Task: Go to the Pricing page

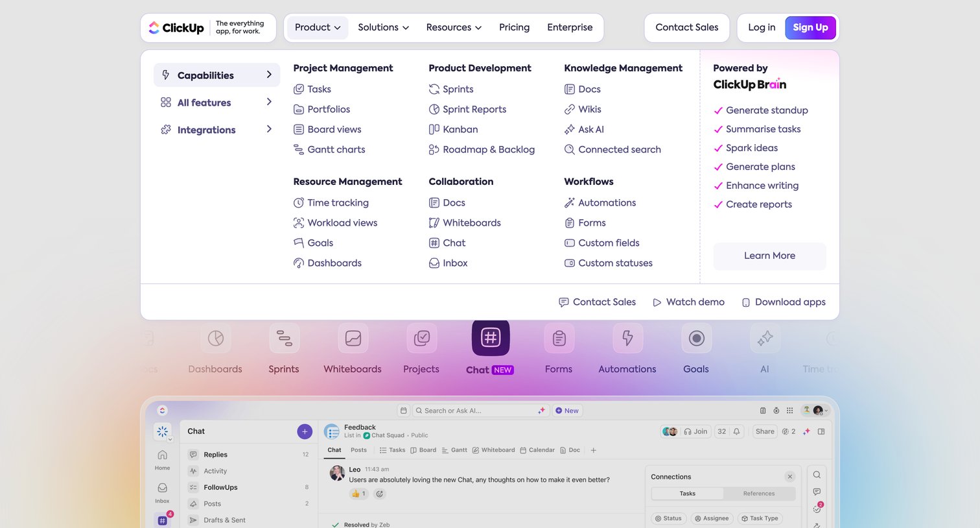Action: tap(514, 28)
